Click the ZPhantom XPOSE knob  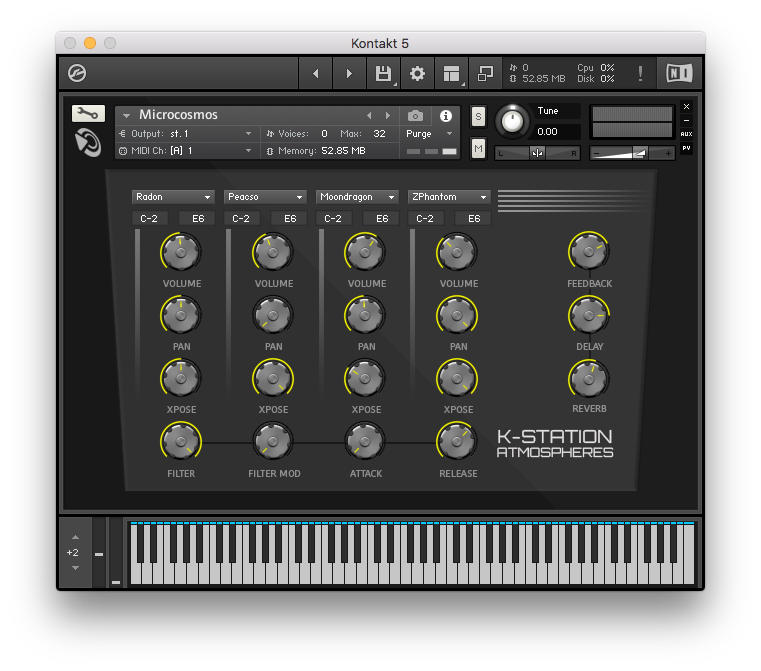pyautogui.click(x=457, y=378)
